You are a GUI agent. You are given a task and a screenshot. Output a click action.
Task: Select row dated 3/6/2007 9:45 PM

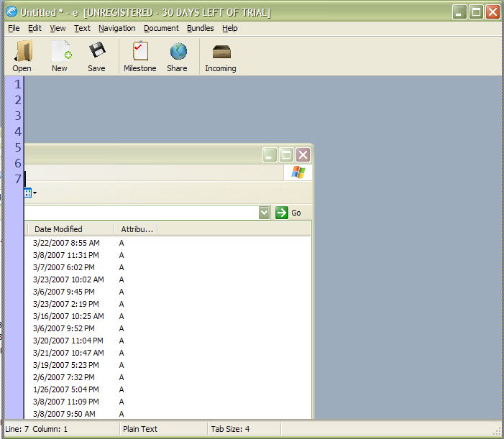point(64,292)
